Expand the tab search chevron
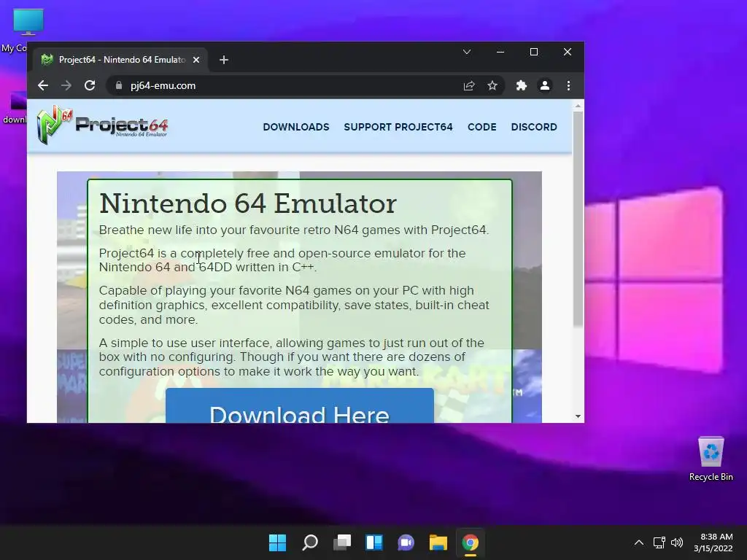The image size is (747, 560). pyautogui.click(x=467, y=52)
